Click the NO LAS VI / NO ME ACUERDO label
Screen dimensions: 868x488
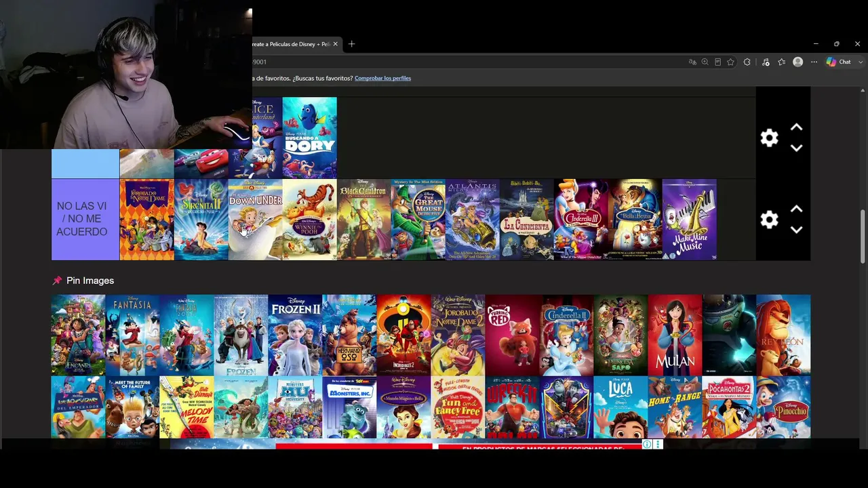[85, 220]
